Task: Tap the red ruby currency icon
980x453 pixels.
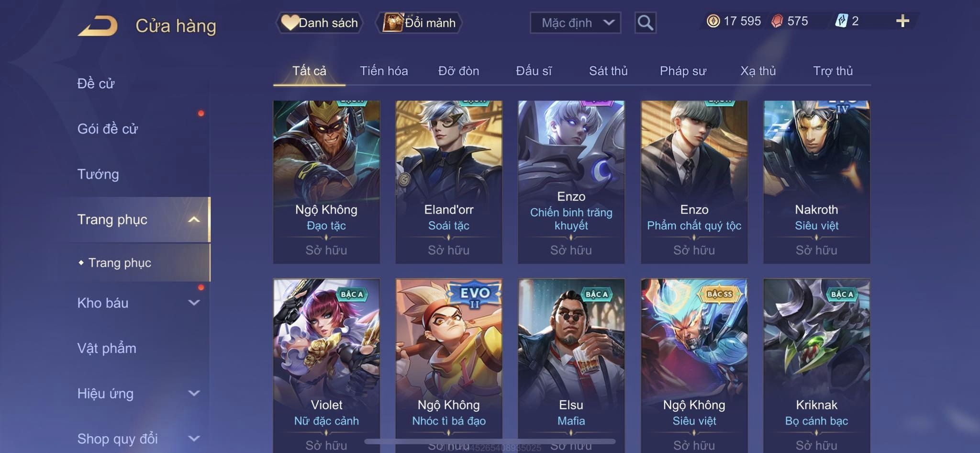Action: [777, 21]
